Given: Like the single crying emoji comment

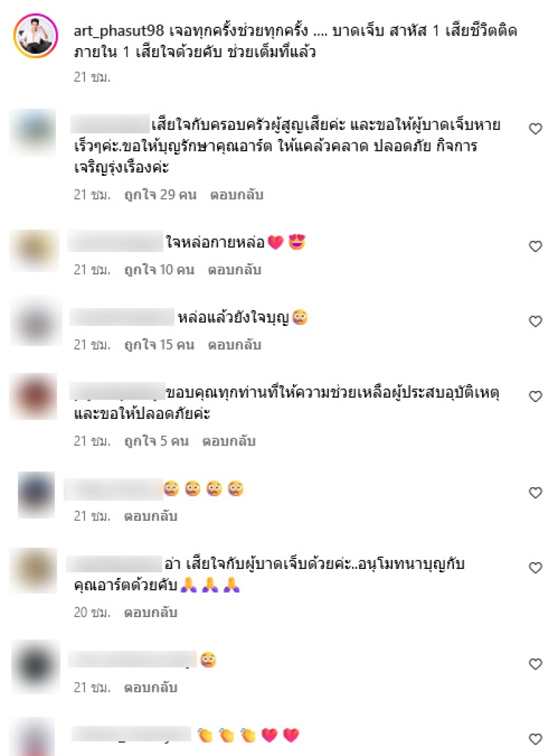Looking at the screenshot, I should coord(536,664).
